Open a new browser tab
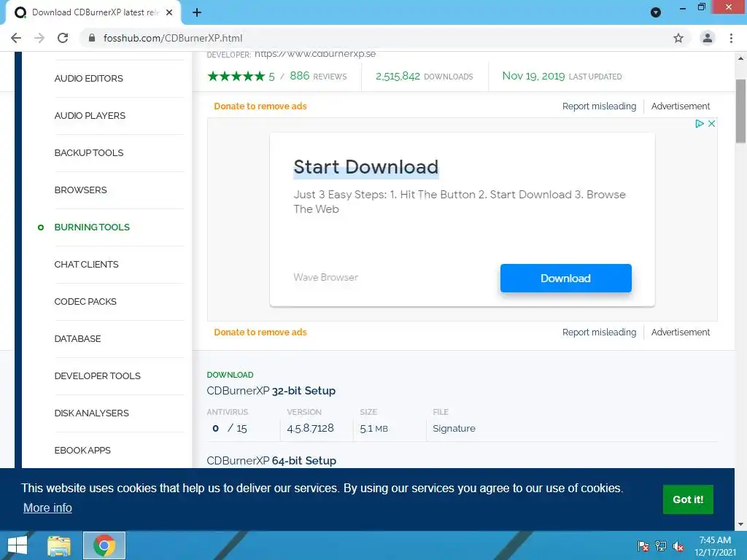The height and width of the screenshot is (560, 747). coord(197,12)
